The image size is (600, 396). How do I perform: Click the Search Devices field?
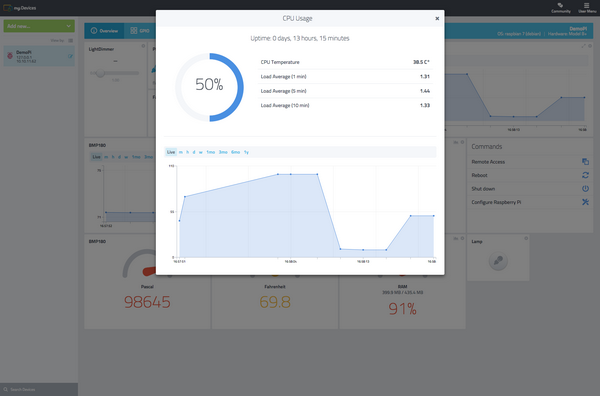[39, 389]
